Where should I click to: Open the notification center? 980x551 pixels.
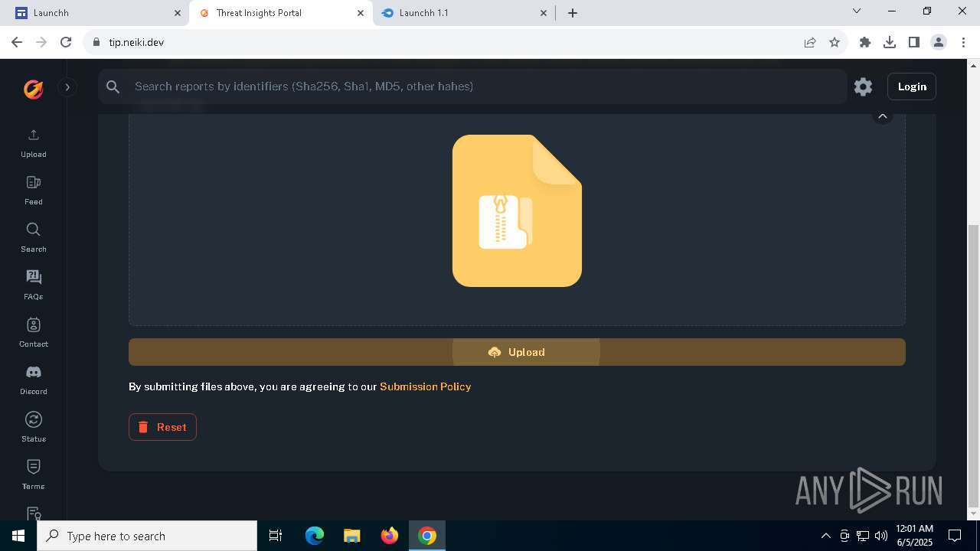click(955, 536)
